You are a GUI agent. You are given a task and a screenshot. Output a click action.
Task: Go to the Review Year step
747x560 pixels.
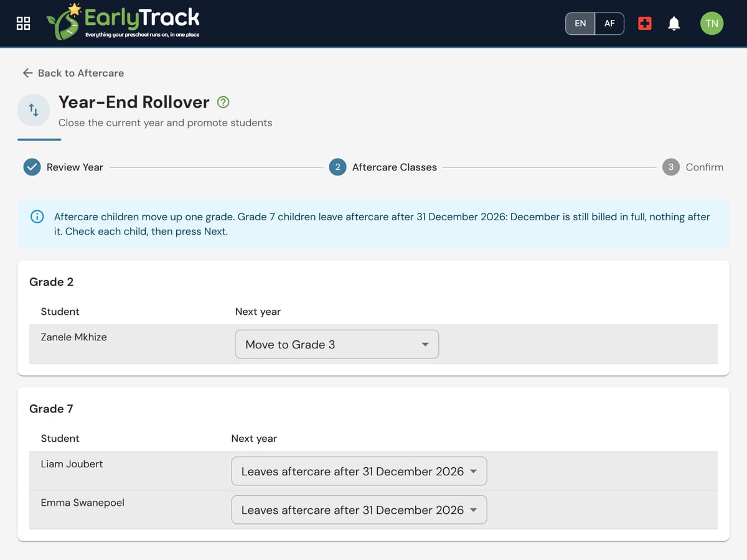point(63,167)
